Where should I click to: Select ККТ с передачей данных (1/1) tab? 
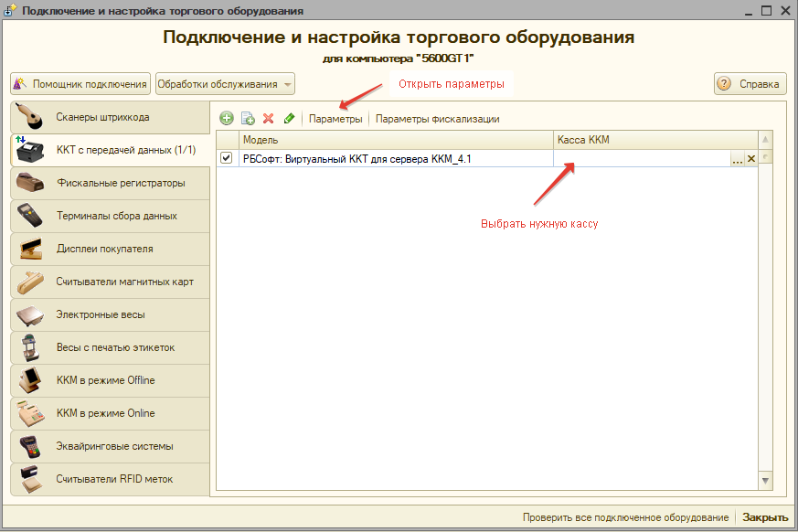[x=110, y=150]
